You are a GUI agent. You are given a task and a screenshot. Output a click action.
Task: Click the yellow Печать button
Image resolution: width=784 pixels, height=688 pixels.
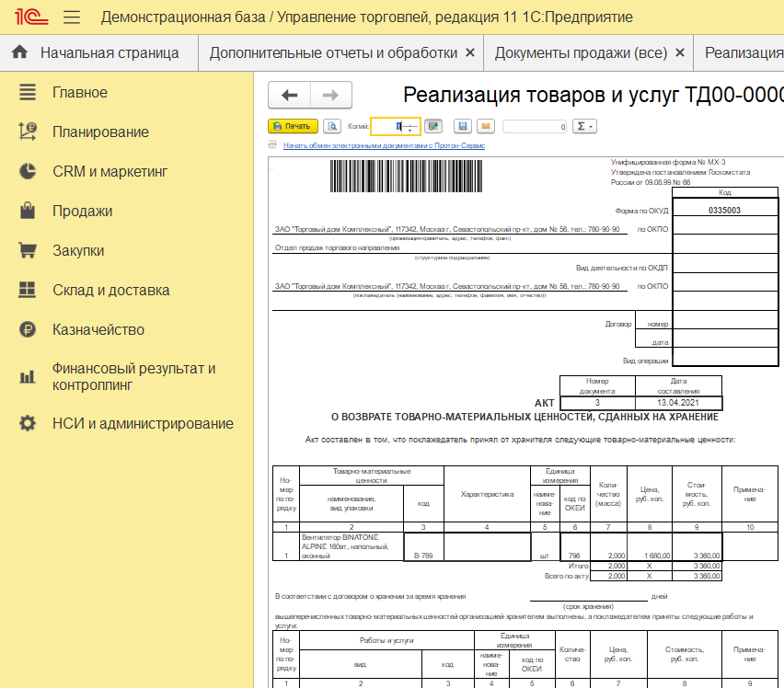[x=293, y=126]
